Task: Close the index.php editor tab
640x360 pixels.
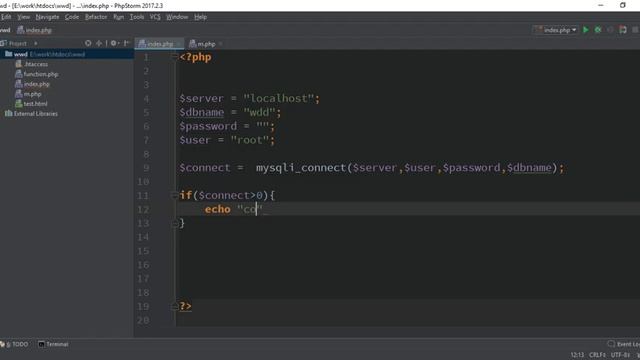Action: (x=179, y=44)
